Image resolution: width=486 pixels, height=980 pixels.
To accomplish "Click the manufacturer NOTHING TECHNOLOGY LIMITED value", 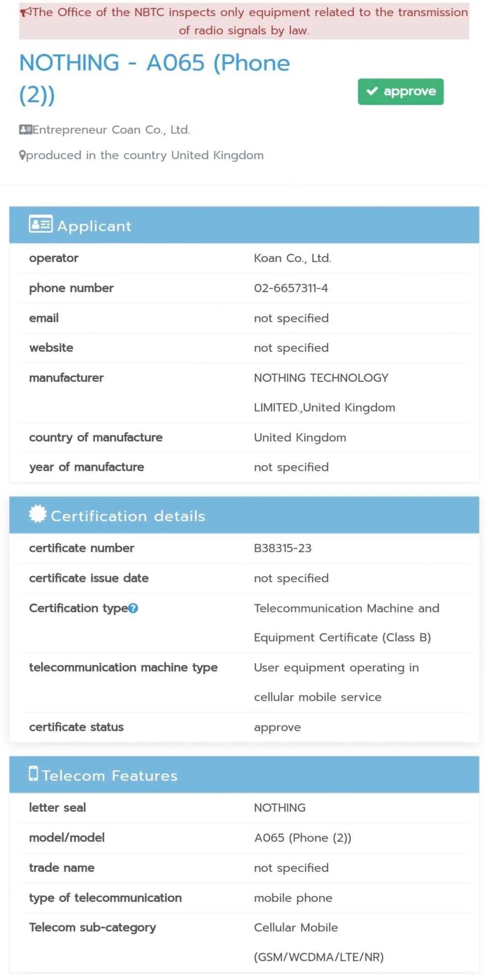I will coord(324,393).
